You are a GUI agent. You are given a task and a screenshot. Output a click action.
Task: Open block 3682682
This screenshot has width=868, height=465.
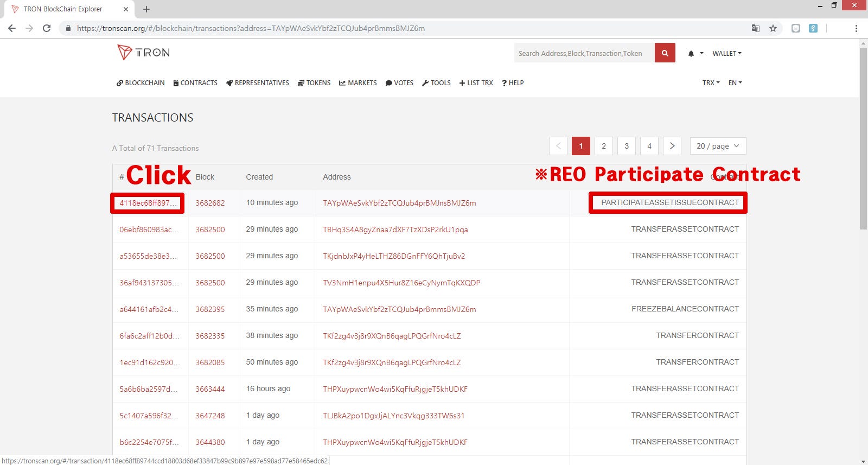point(210,203)
